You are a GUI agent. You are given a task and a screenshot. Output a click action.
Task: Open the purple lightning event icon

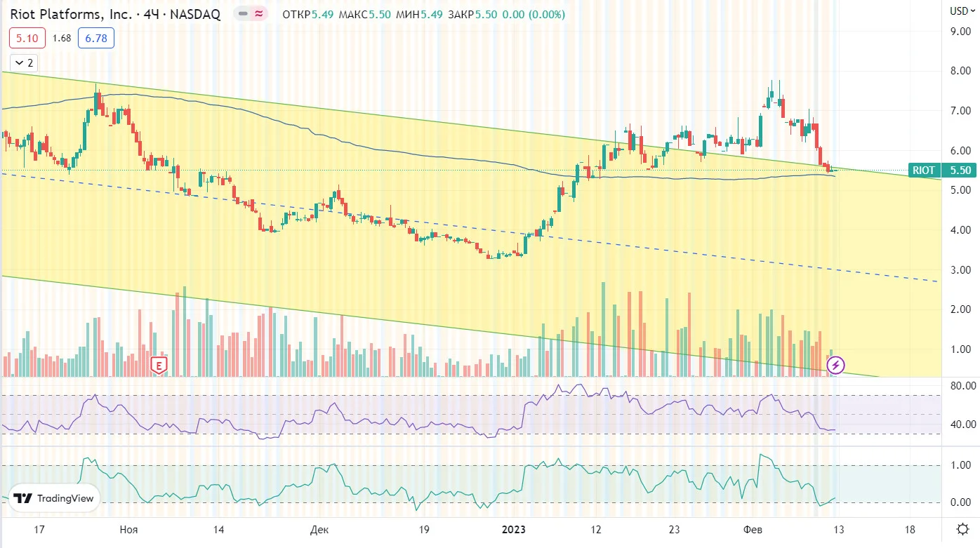(835, 365)
